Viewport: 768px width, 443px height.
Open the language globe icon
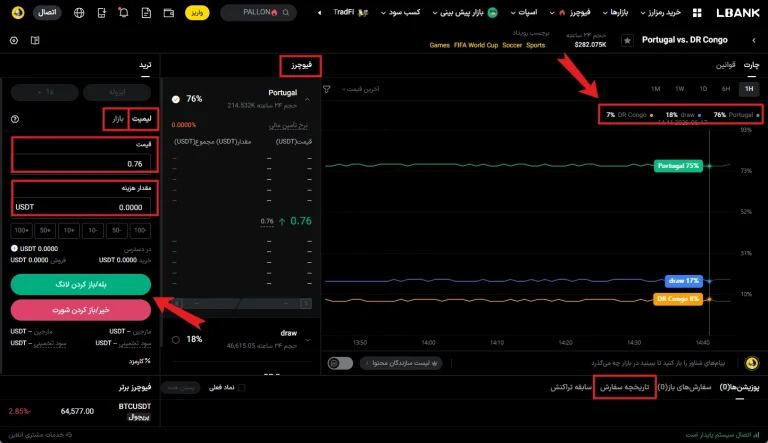coord(79,13)
